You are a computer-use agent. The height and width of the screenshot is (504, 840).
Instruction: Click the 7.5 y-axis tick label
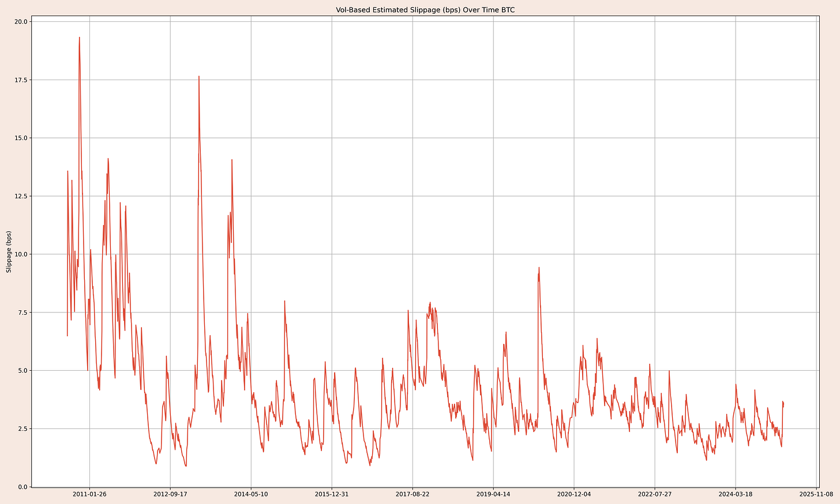pyautogui.click(x=24, y=313)
